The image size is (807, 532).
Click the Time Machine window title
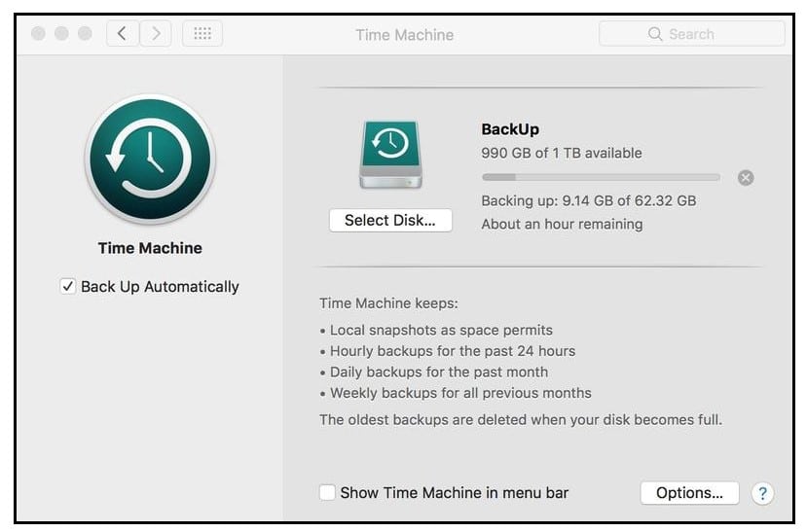point(405,35)
